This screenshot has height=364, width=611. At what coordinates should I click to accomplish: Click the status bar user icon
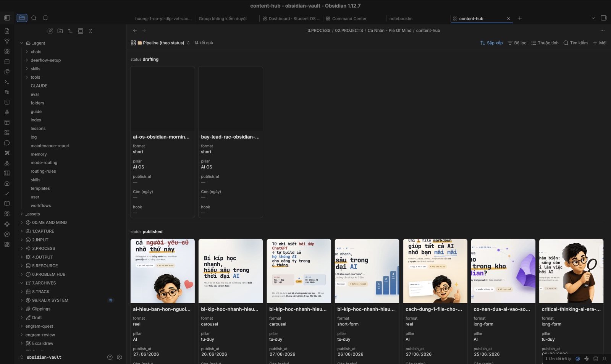click(605, 359)
